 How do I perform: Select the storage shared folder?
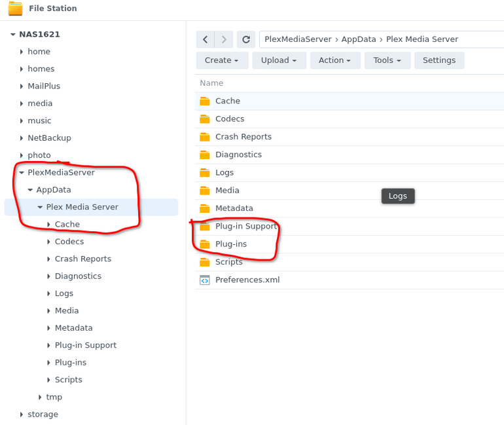click(43, 415)
